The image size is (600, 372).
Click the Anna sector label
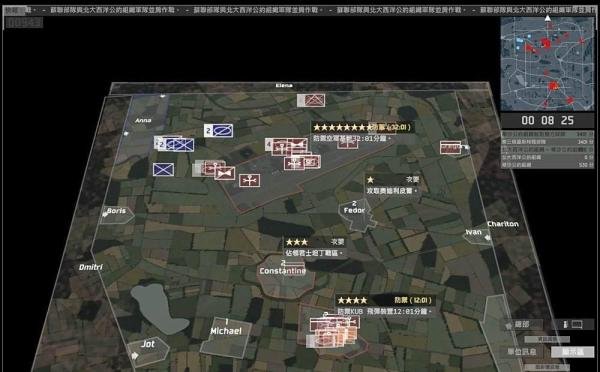[143, 120]
